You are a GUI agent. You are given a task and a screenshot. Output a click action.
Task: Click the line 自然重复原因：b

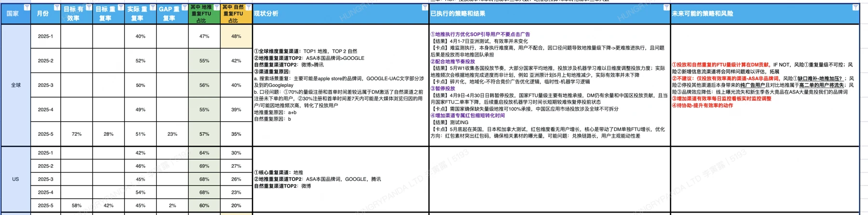click(272, 119)
